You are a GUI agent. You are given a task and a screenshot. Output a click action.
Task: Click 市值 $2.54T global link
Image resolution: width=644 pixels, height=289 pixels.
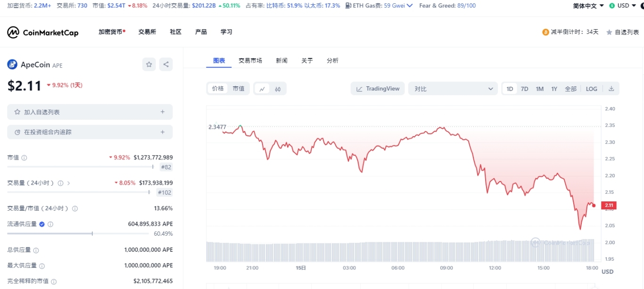point(116,6)
